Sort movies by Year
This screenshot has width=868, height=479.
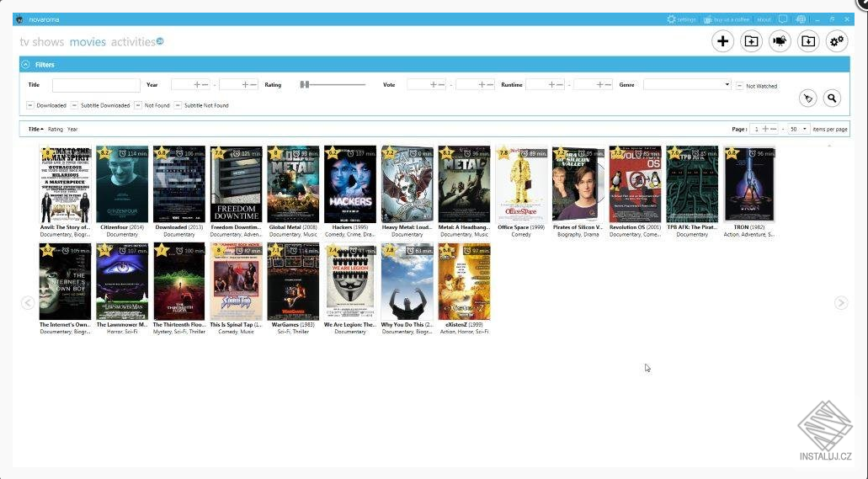pos(72,129)
